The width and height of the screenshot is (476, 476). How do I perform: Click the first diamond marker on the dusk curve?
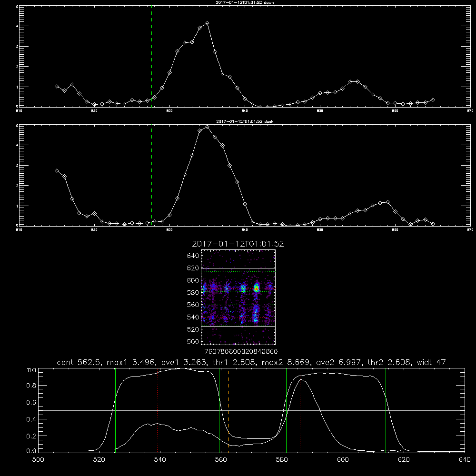coord(57,170)
